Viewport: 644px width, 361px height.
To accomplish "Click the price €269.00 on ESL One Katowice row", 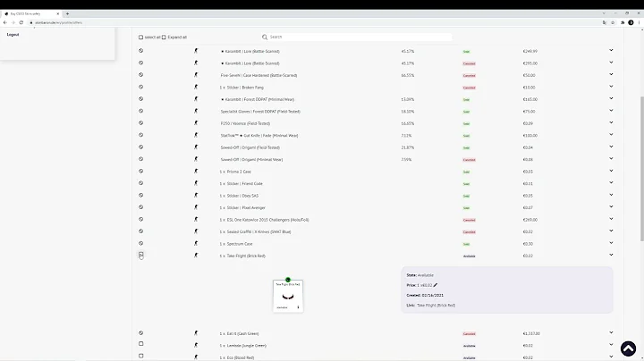I will [530, 220].
